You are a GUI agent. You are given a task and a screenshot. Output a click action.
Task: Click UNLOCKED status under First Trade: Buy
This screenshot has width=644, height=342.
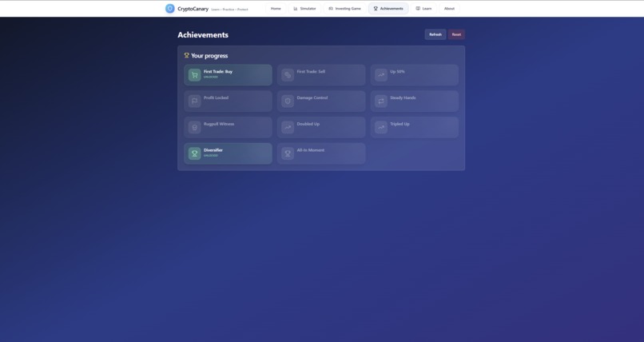[x=211, y=78]
